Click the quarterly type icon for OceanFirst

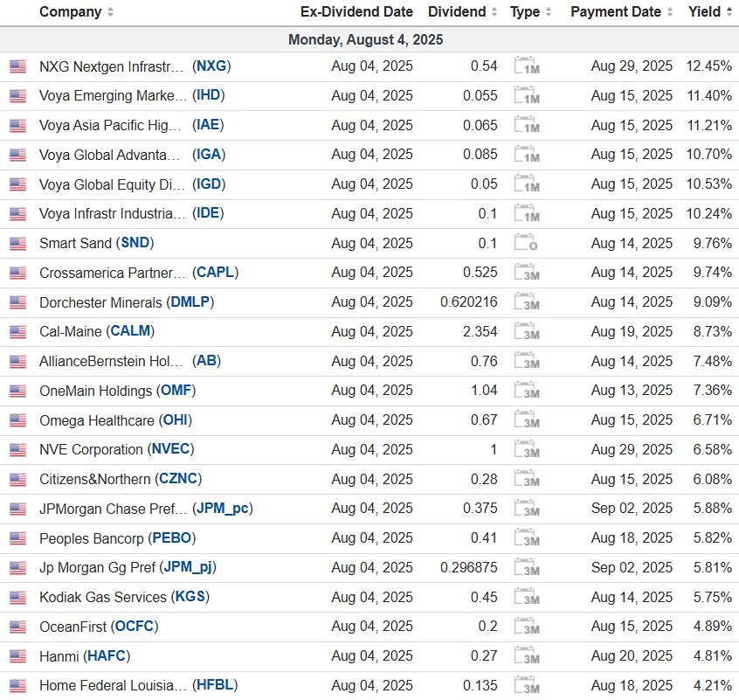tap(526, 627)
